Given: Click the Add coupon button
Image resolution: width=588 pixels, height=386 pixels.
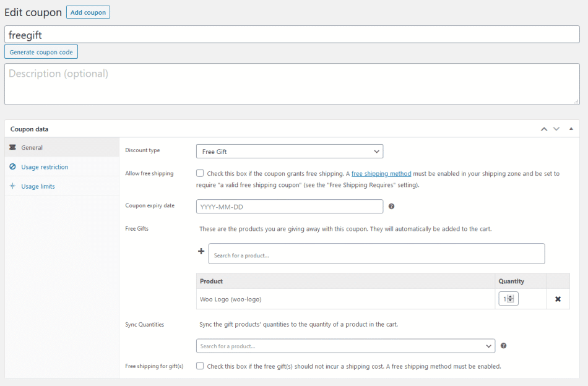Looking at the screenshot, I should click(x=88, y=12).
